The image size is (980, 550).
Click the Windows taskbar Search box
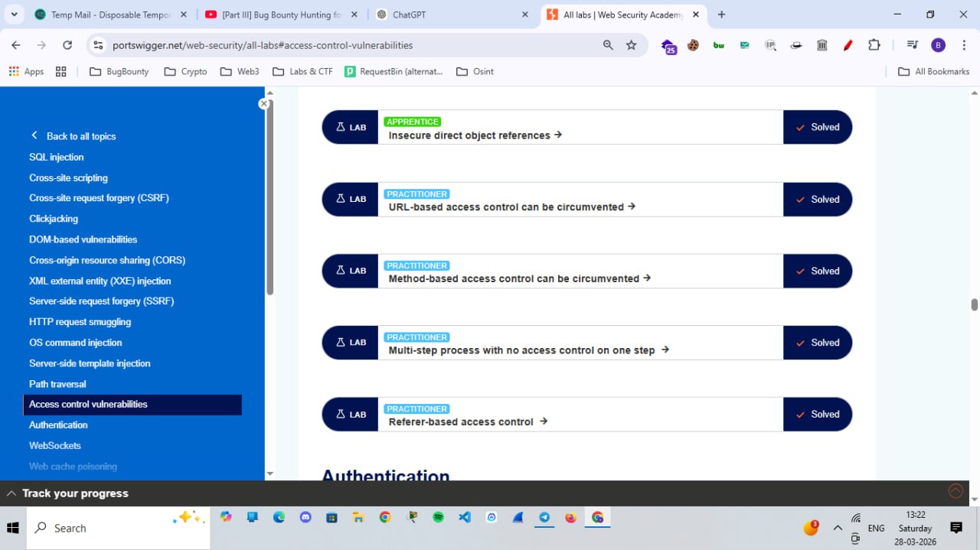[119, 528]
